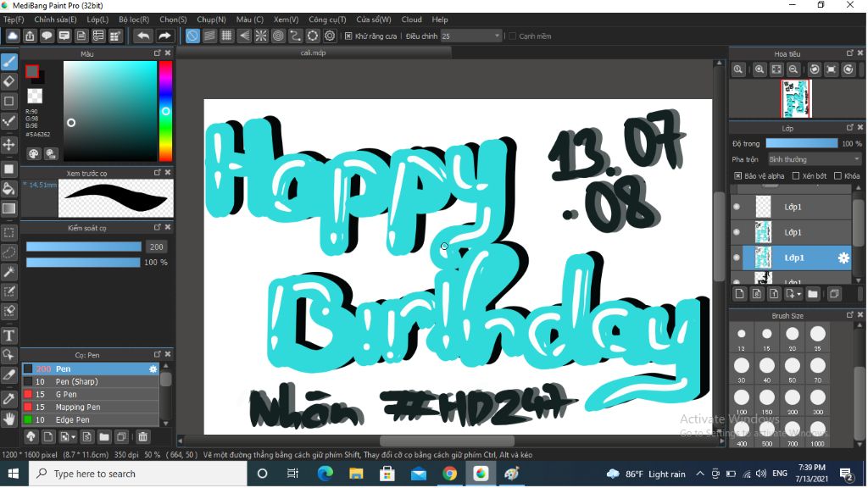Hide the Lớp1 layer with blank thumbnail
The width and height of the screenshot is (868, 488).
click(737, 207)
